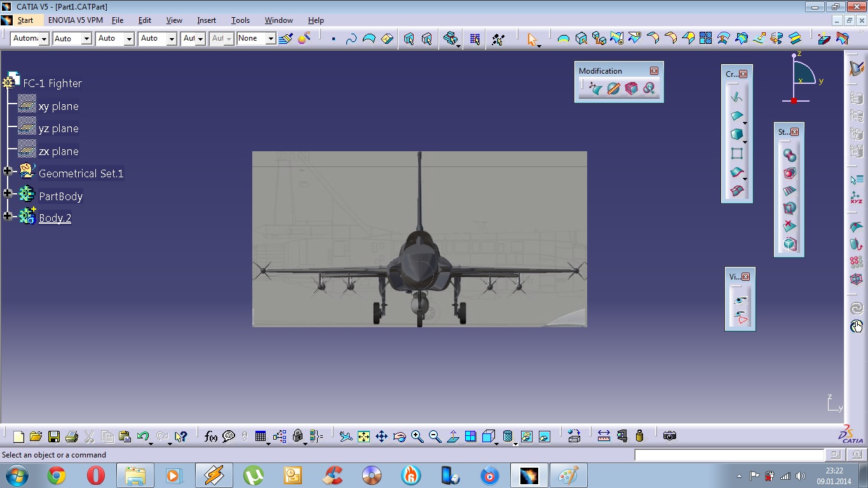This screenshot has width=868, height=488.
Task: Click the grid icon in top toolbar
Action: click(475, 39)
